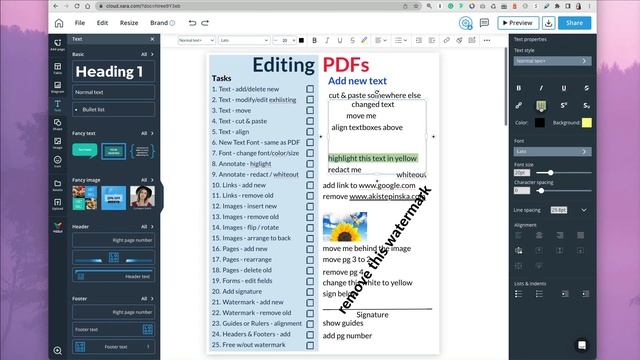Click the download icon button

pyautogui.click(x=549, y=23)
